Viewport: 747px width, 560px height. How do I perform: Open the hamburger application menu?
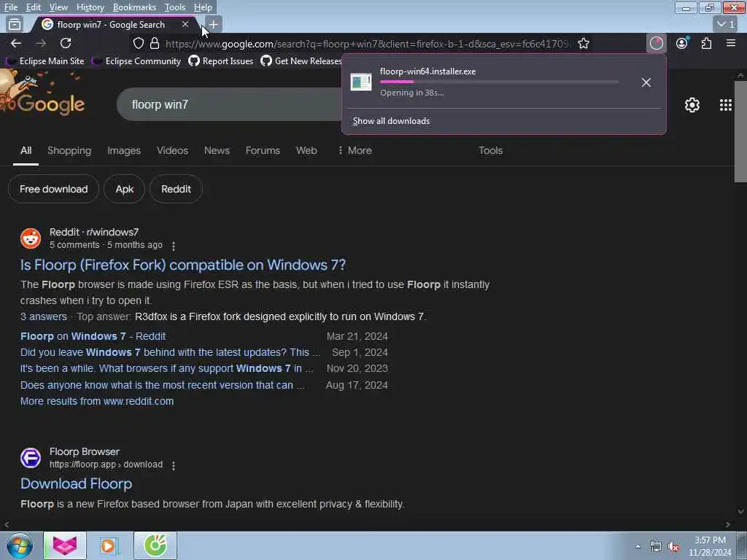point(731,43)
